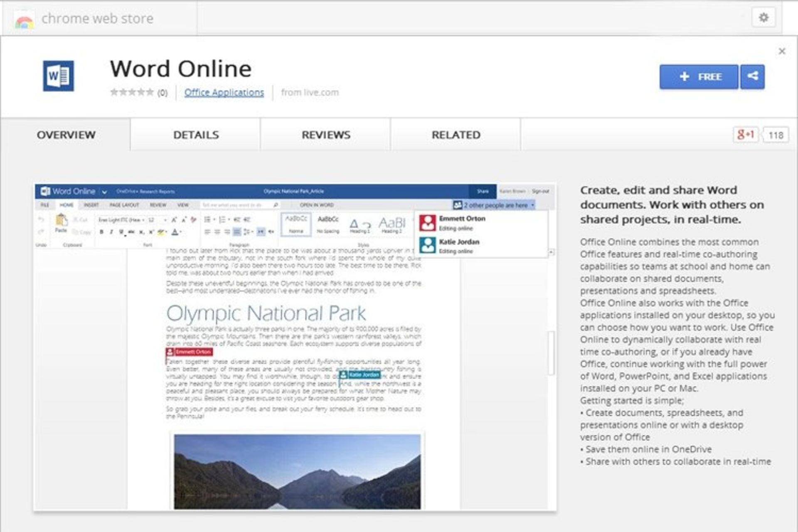
Task: Toggle Superscript in the preview ribbon
Action: (x=151, y=232)
